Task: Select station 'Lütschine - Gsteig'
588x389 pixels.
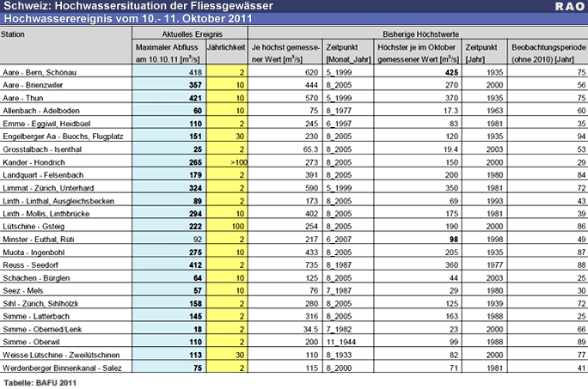Action: click(34, 227)
